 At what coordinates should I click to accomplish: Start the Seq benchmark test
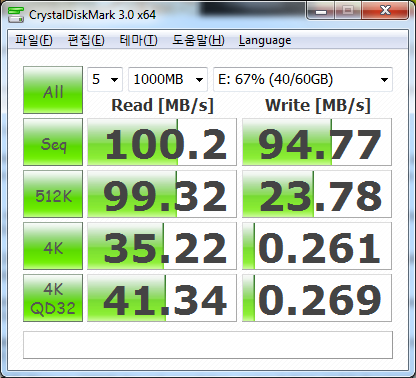53,142
